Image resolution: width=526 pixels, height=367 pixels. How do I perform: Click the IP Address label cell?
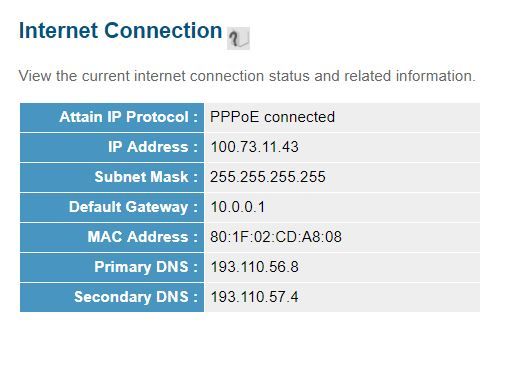point(112,147)
